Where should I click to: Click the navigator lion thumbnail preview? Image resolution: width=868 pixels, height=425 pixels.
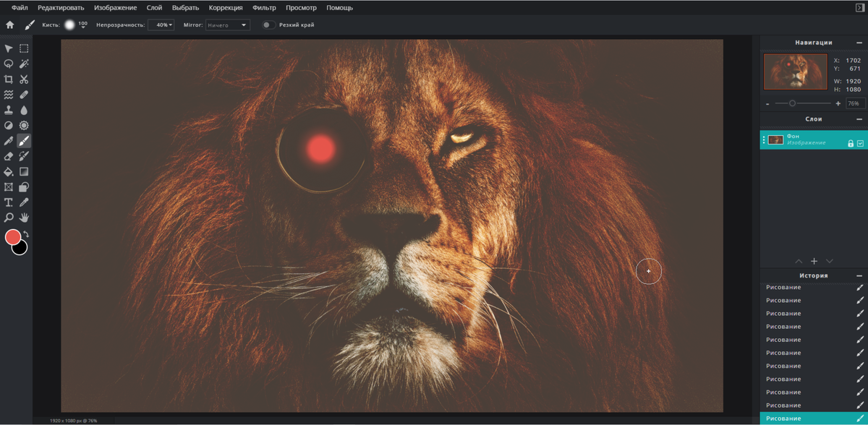click(795, 72)
